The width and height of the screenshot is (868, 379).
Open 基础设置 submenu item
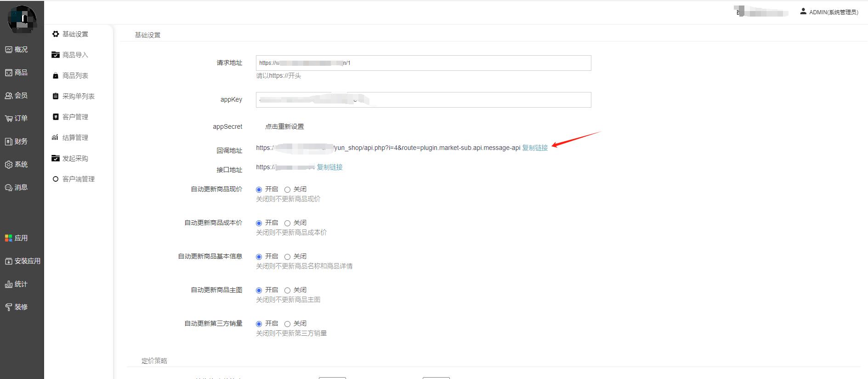tap(75, 34)
